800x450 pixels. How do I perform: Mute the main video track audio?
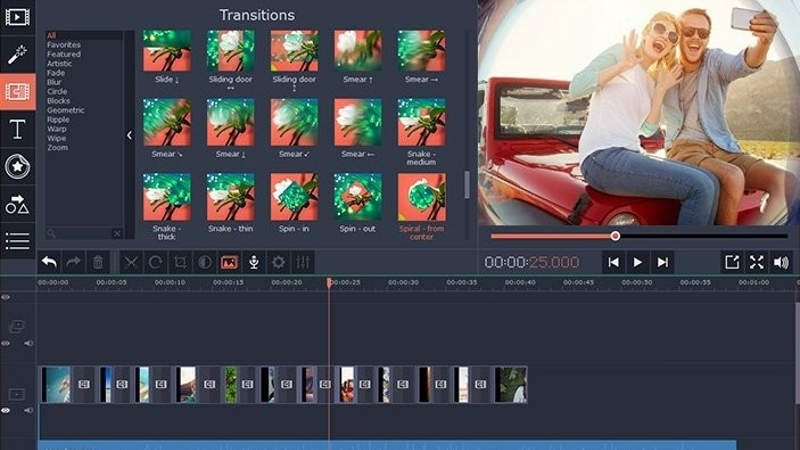click(29, 410)
